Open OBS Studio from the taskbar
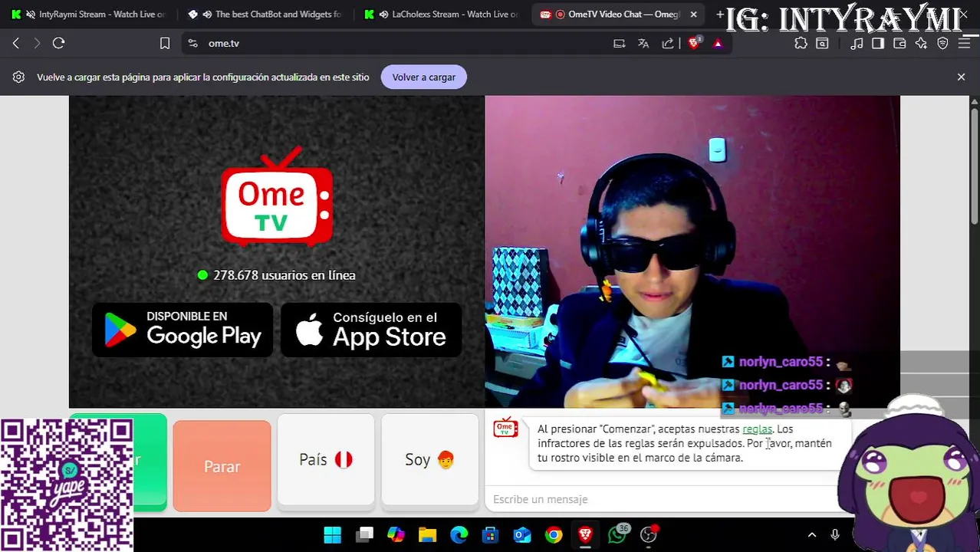The height and width of the screenshot is (552, 980). coord(649,534)
